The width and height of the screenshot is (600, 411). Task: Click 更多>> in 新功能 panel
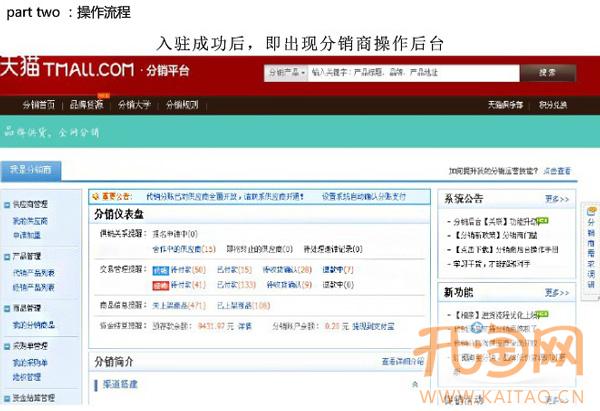(557, 293)
